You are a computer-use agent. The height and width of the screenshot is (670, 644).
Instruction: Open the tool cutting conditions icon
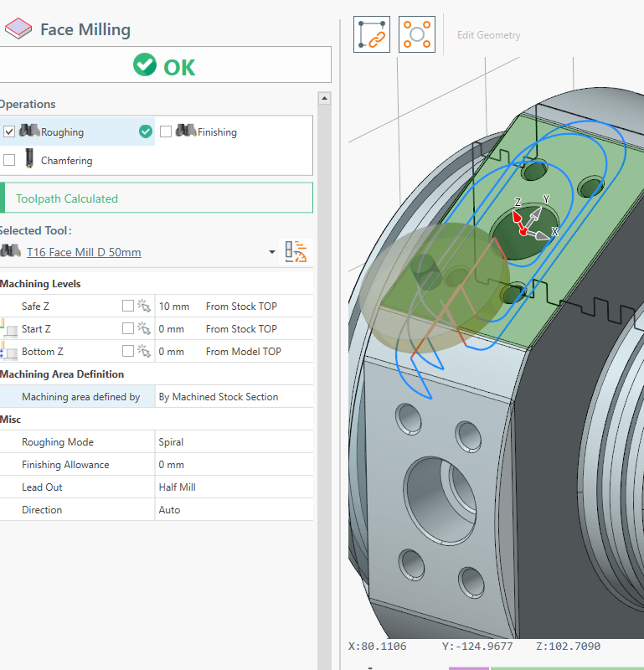(296, 252)
